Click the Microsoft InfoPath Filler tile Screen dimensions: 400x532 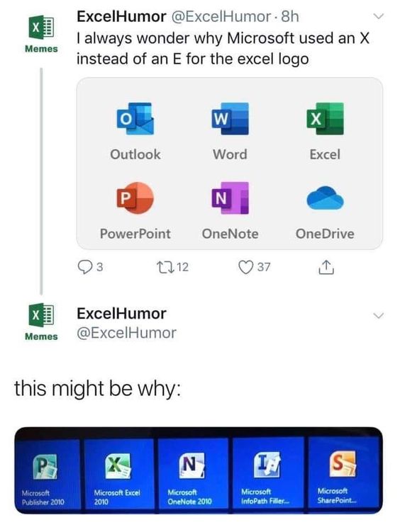(268, 473)
